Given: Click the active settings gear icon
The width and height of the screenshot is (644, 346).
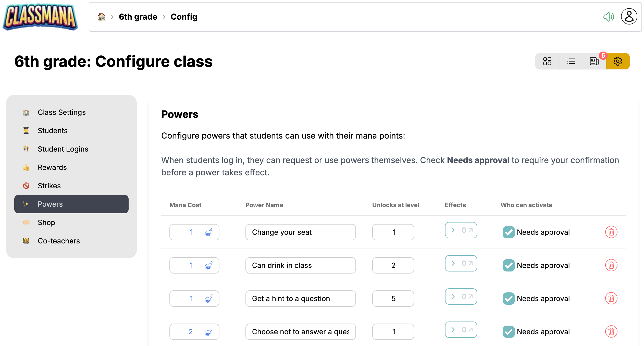Looking at the screenshot, I should [617, 61].
